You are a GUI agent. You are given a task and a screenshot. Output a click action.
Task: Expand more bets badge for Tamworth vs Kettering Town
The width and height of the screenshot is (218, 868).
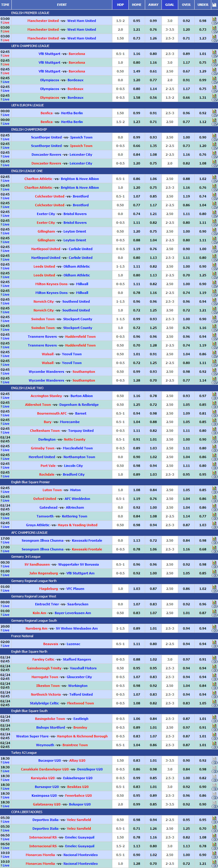[214, 518]
